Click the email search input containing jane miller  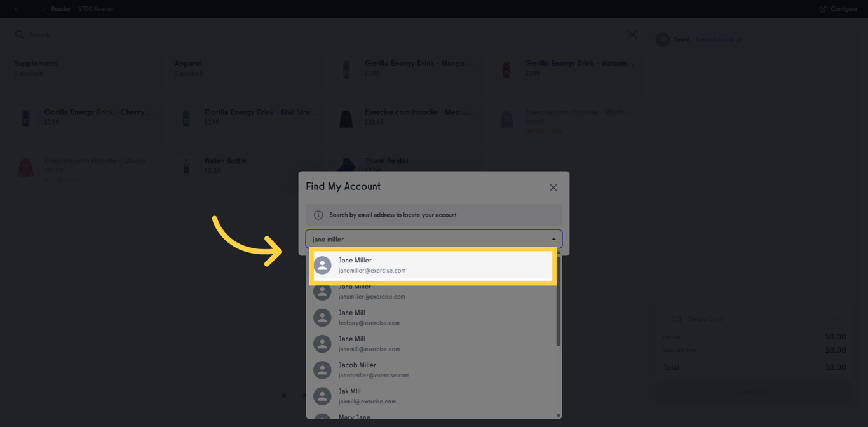(413, 238)
